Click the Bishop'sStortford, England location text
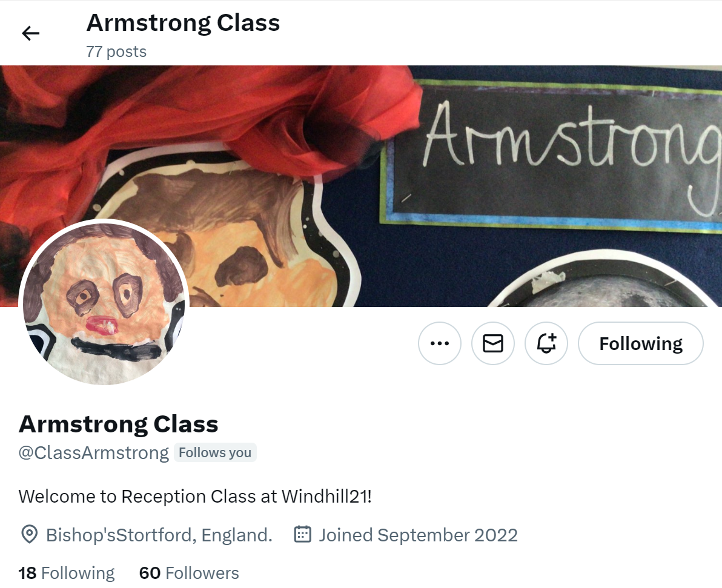The image size is (722, 588). pos(159,535)
